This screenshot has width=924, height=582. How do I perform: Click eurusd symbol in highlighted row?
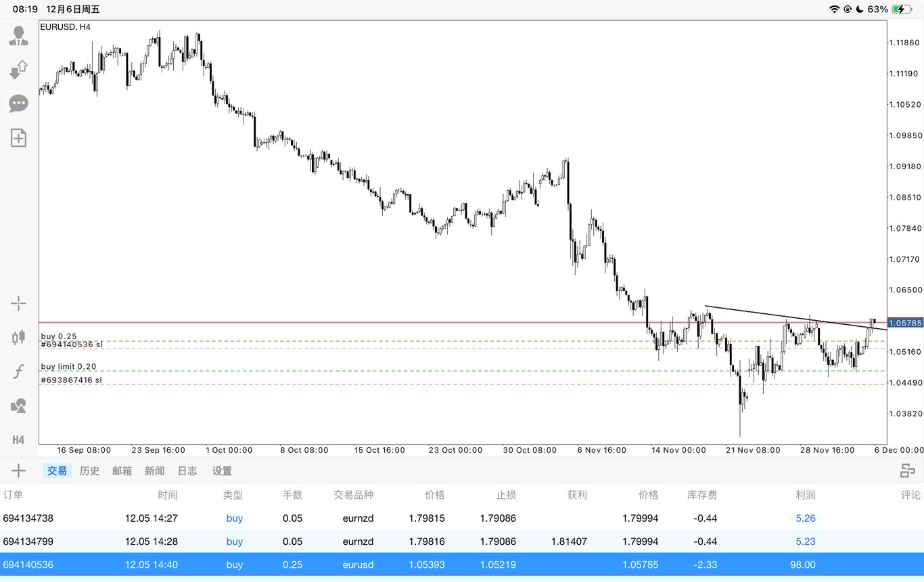pyautogui.click(x=359, y=564)
